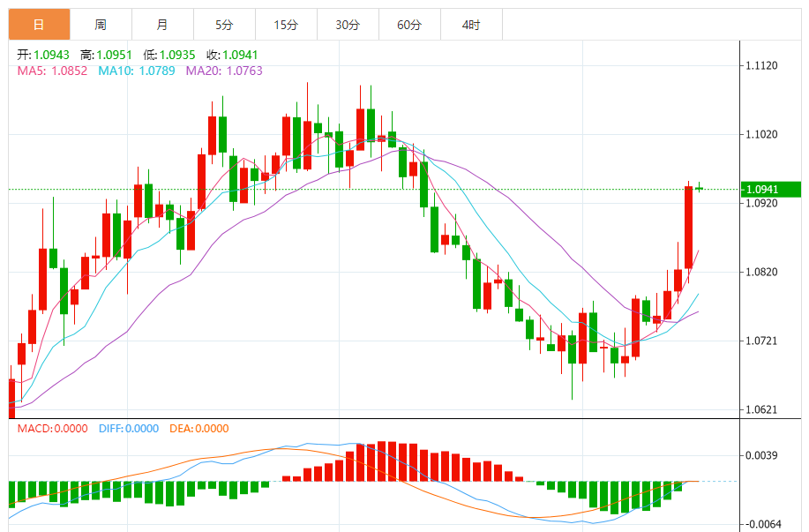Click the 1.1020 price axis label
Screen dimensions: 809x532
[761, 134]
